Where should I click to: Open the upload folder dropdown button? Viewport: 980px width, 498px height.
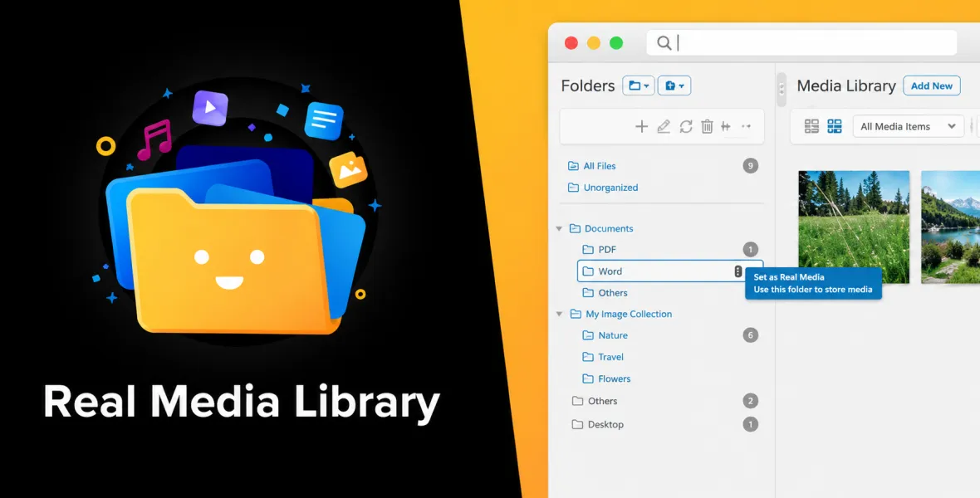674,85
